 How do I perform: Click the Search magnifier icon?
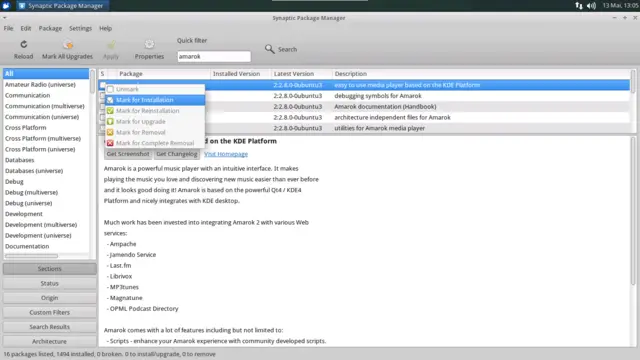point(269,49)
